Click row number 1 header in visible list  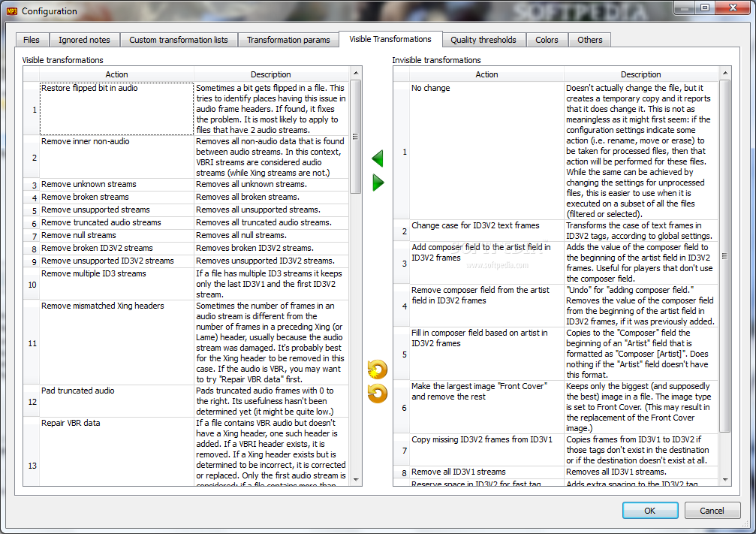tap(32, 110)
